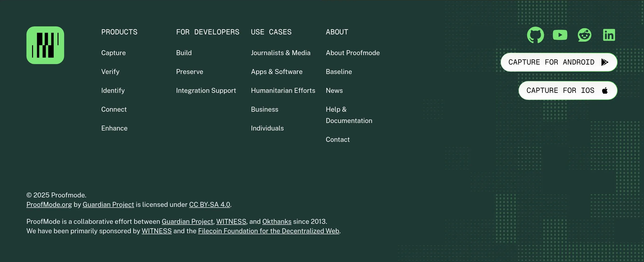Click WITNESS link before 'and Okthanks'

231,221
